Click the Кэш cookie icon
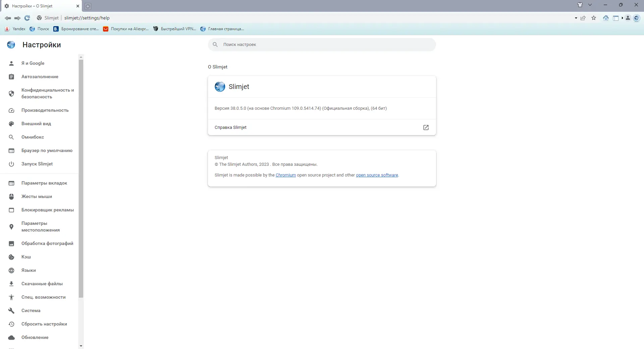 click(11, 257)
